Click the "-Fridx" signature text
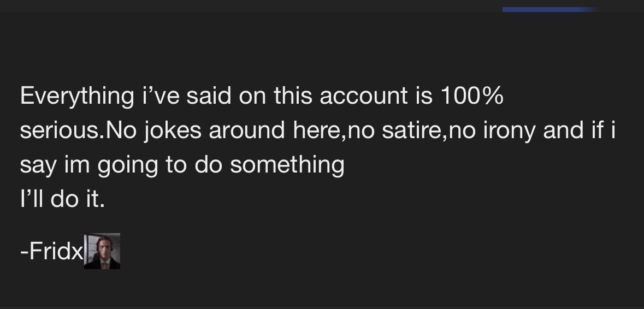This screenshot has width=644, height=309. pyautogui.click(x=52, y=251)
